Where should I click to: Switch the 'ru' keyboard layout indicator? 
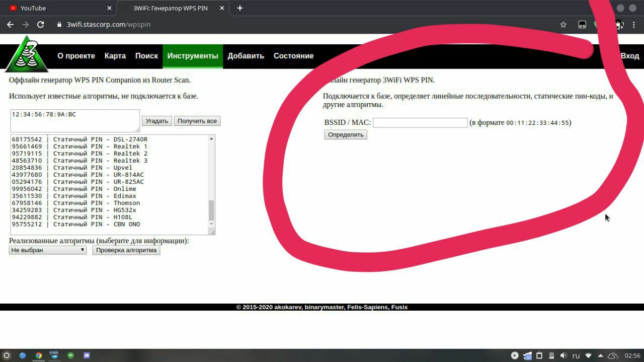point(576,355)
